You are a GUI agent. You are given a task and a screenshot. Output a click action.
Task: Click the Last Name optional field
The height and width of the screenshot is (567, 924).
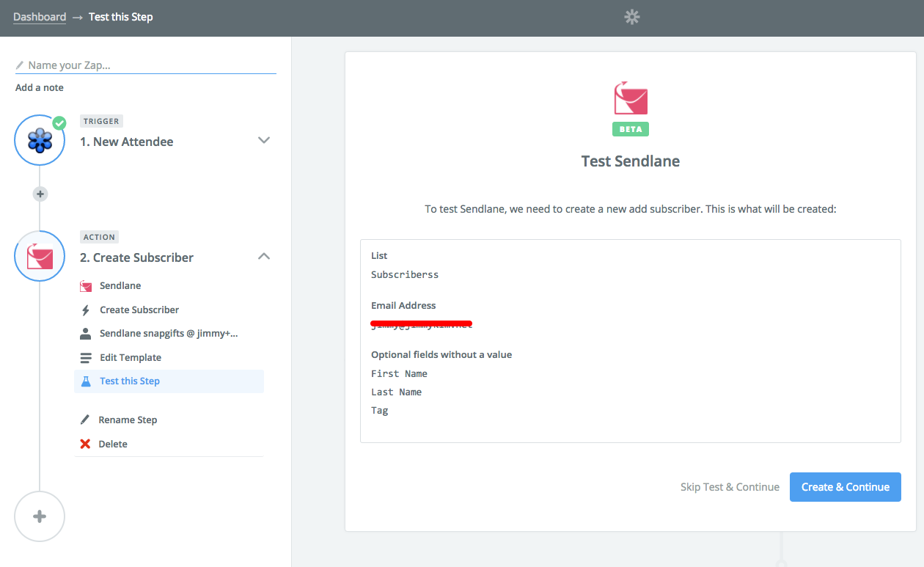click(396, 392)
